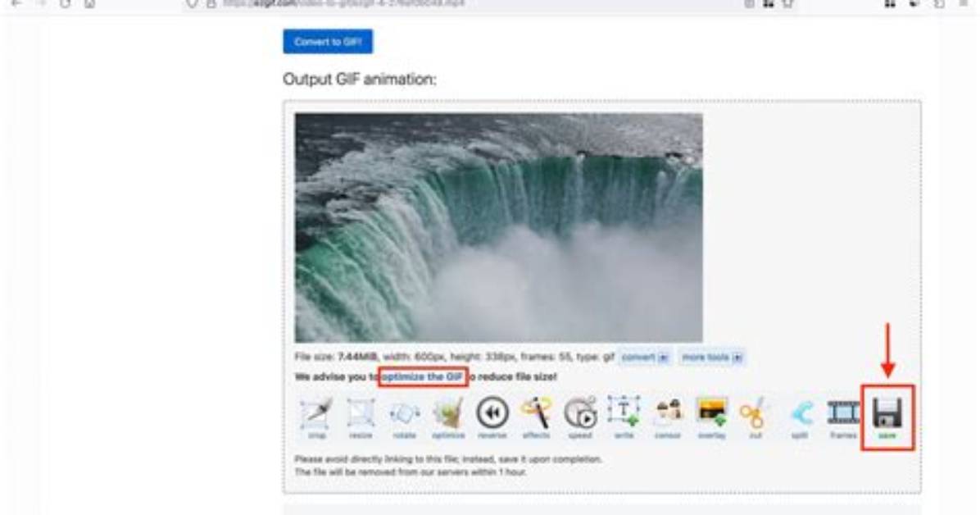Select the reverse tool icon
The width and height of the screenshot is (980, 515).
click(x=492, y=418)
